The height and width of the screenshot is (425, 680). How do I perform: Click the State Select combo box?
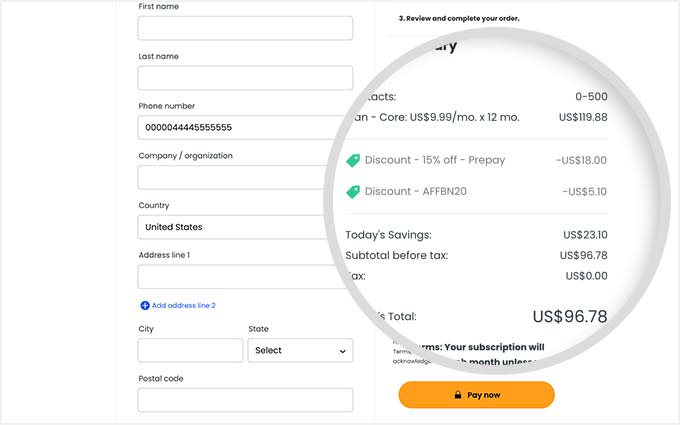pyautogui.click(x=301, y=350)
